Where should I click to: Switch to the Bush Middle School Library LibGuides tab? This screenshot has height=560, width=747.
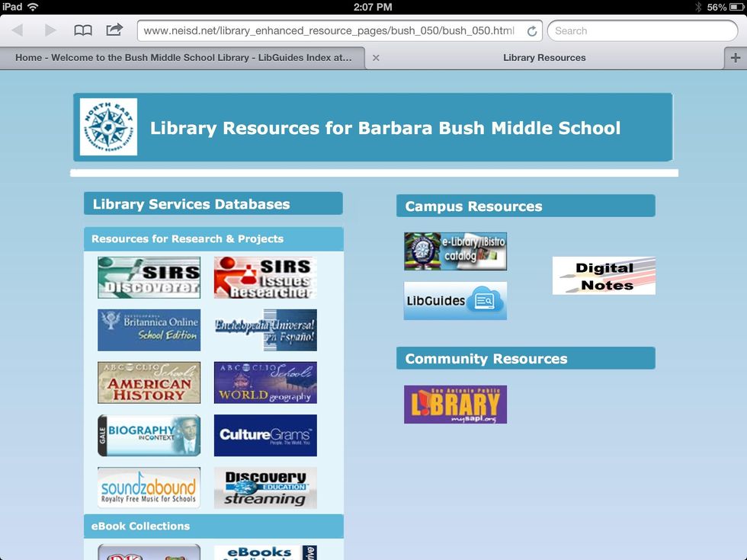pos(183,57)
